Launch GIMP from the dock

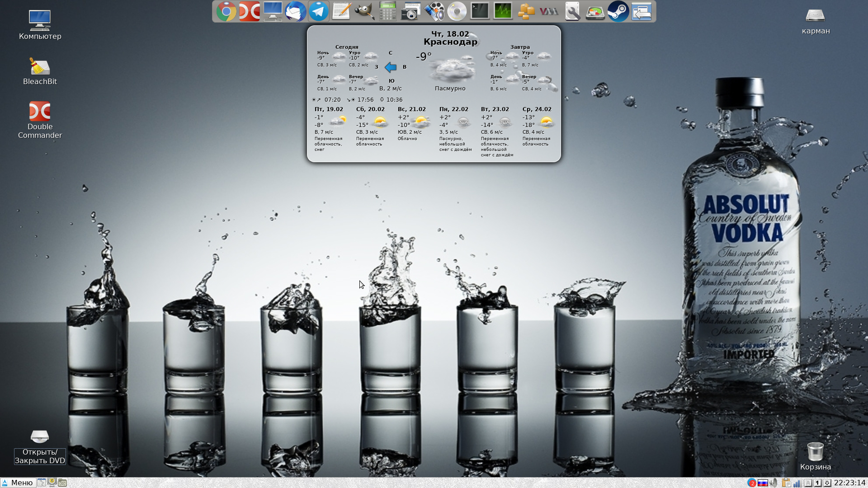click(365, 11)
